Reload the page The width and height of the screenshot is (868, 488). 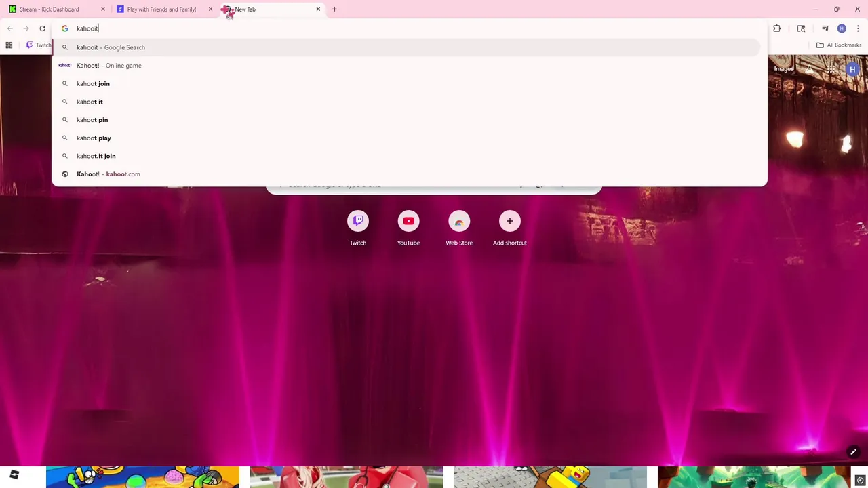[42, 28]
